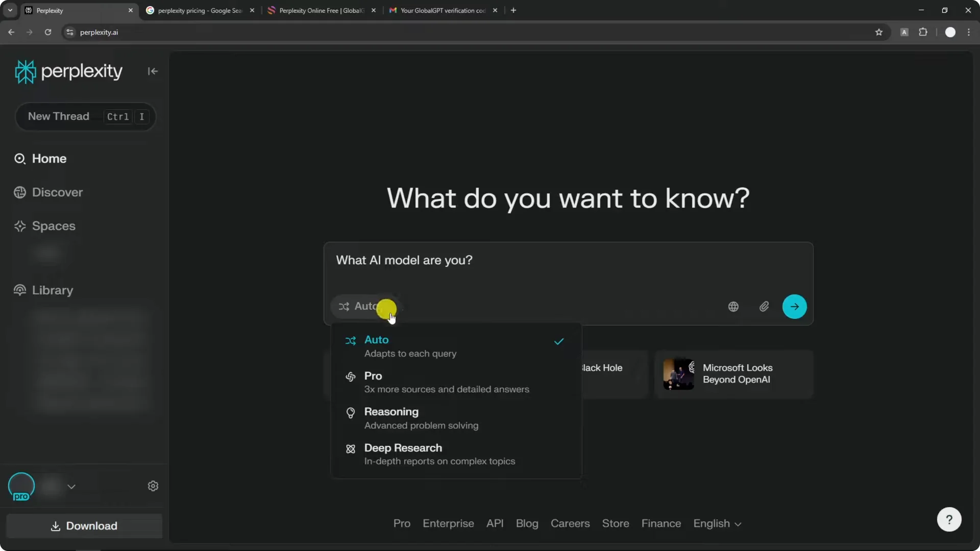The width and height of the screenshot is (980, 551).
Task: Attach a file with the paperclip icon
Action: (x=764, y=306)
